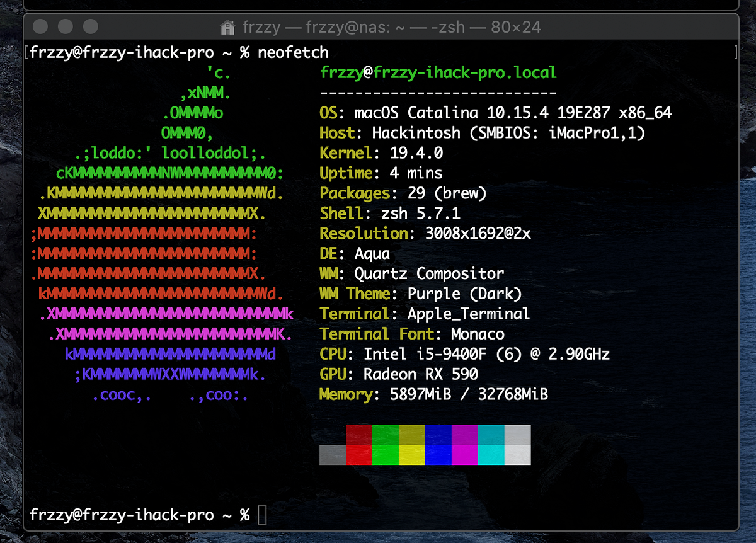Click the home folder icon in title bar

227,27
